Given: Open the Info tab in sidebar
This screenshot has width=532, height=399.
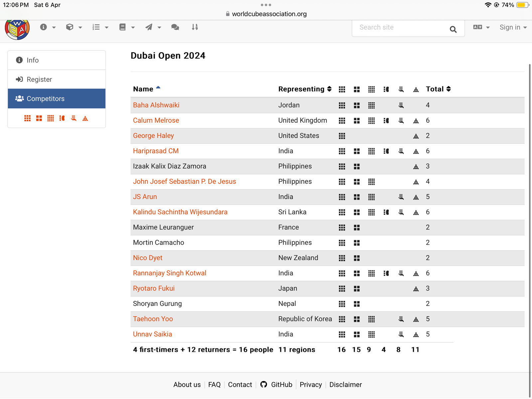Looking at the screenshot, I should (x=57, y=60).
